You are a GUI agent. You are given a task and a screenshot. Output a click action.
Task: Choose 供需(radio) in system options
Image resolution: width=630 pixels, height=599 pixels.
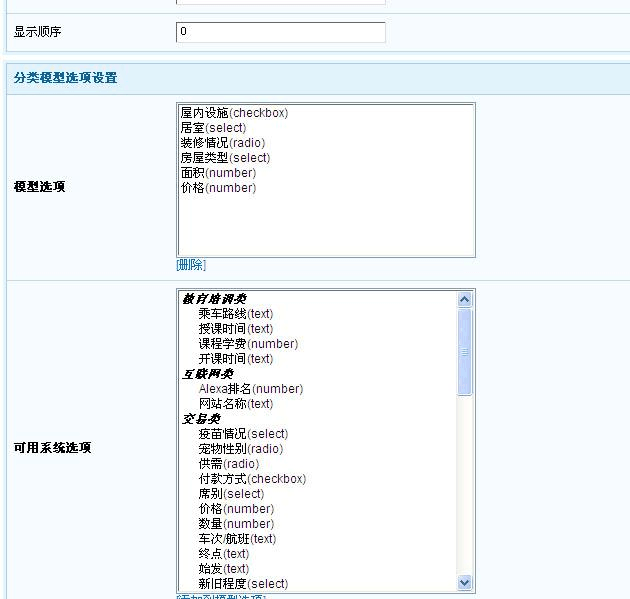pyautogui.click(x=228, y=464)
